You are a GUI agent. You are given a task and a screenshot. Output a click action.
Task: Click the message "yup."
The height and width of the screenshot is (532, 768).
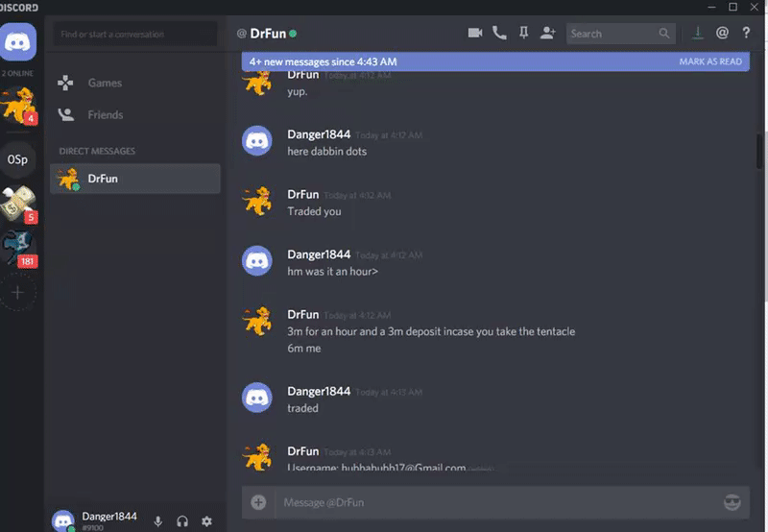click(x=298, y=91)
